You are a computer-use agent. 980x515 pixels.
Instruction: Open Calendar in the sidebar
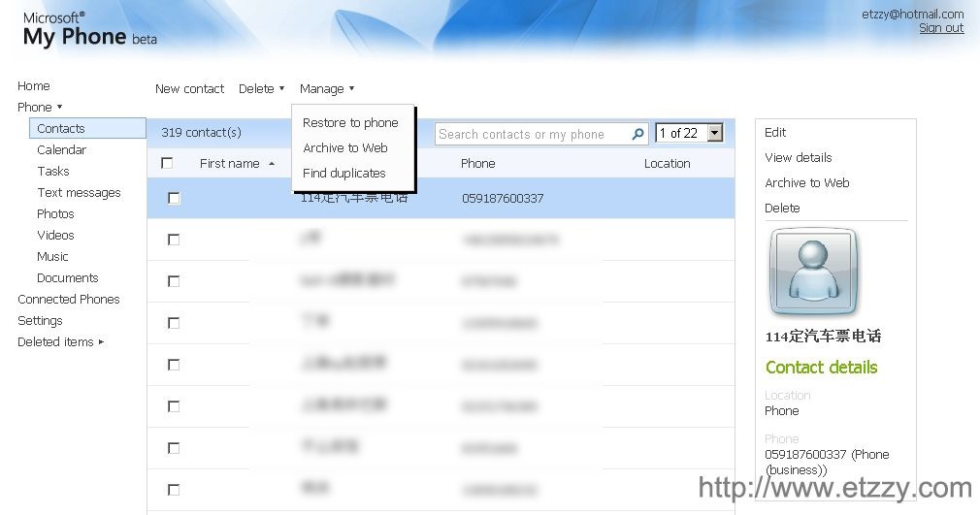pos(61,149)
